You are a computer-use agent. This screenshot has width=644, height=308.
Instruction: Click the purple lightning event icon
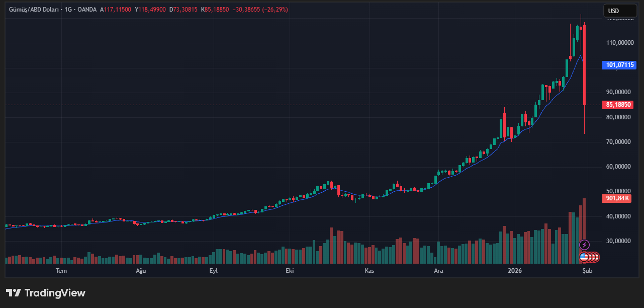point(585,245)
